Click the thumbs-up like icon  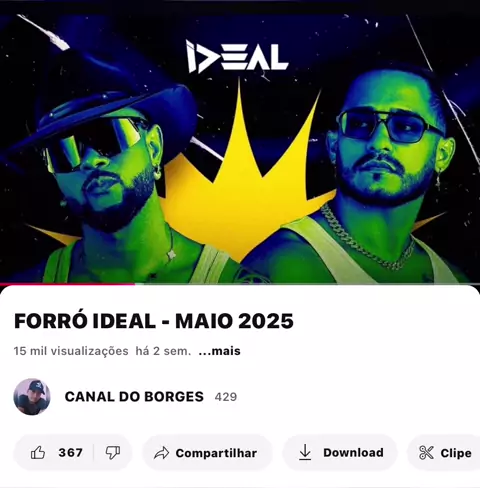[x=38, y=453]
